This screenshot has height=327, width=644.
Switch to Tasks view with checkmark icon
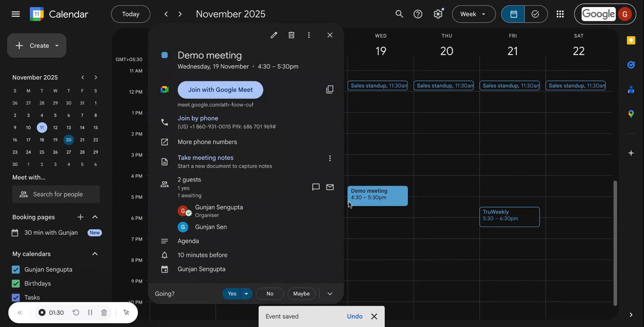tap(536, 14)
